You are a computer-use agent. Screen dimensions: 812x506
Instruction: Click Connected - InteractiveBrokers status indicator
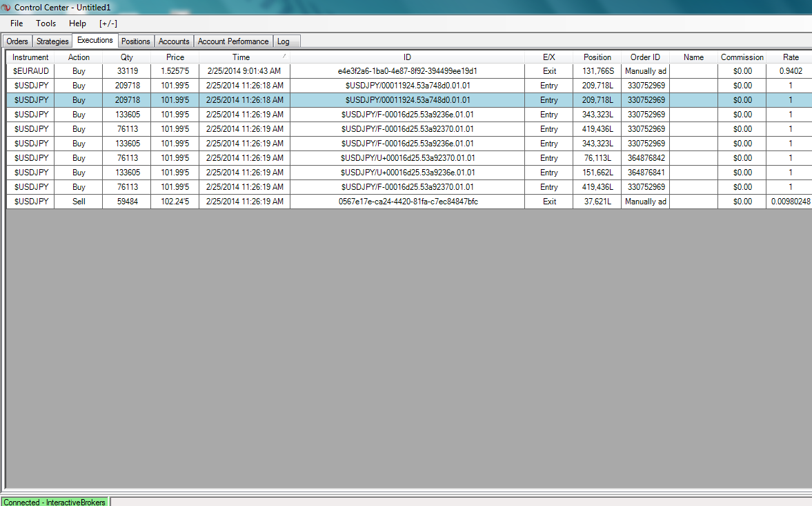click(55, 502)
